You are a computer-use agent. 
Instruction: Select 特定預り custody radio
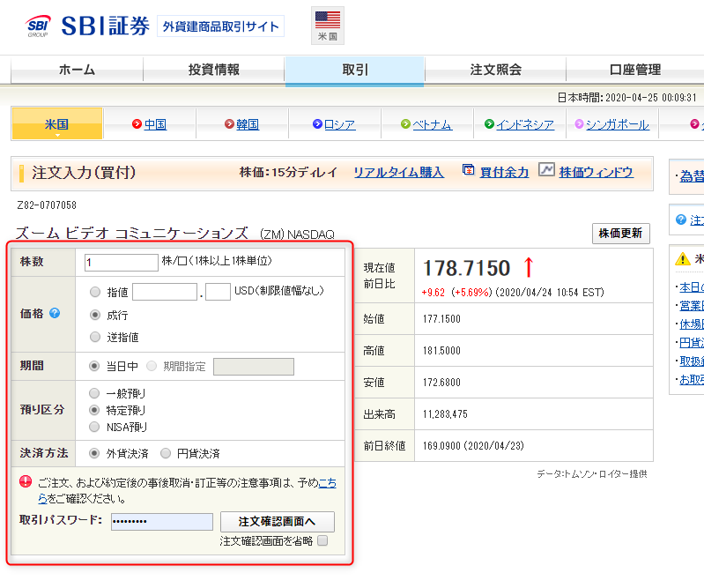[x=94, y=410]
